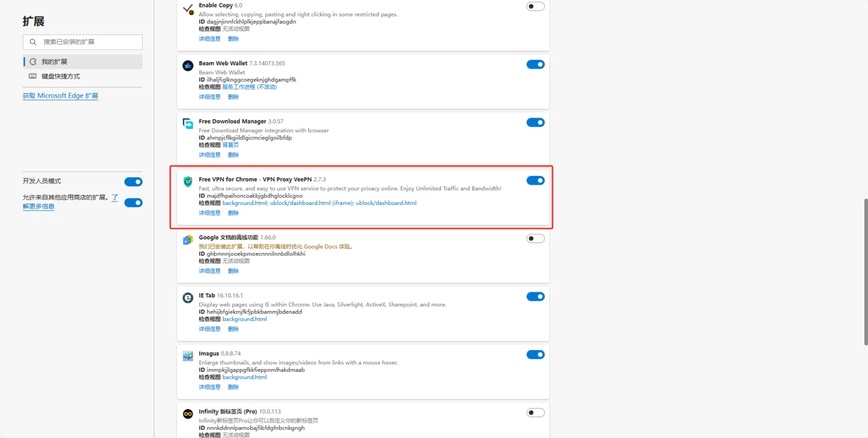Turn on the Google 文档的离线功能 toggle
868x438 pixels.
click(535, 239)
